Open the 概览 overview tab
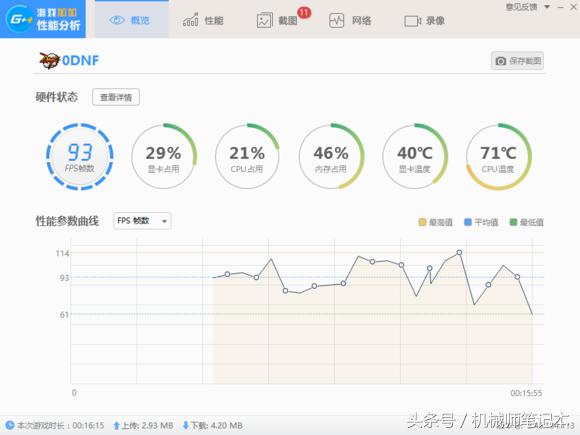The width and height of the screenshot is (580, 435). (x=131, y=20)
